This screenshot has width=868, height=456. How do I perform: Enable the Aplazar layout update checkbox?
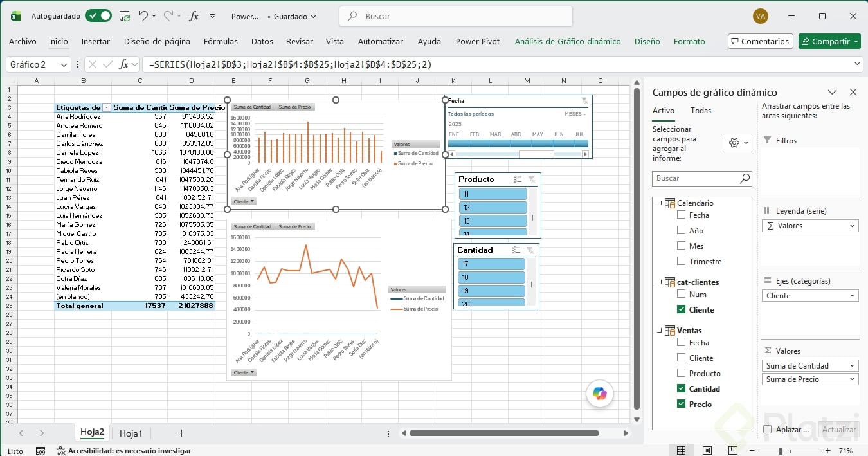767,430
